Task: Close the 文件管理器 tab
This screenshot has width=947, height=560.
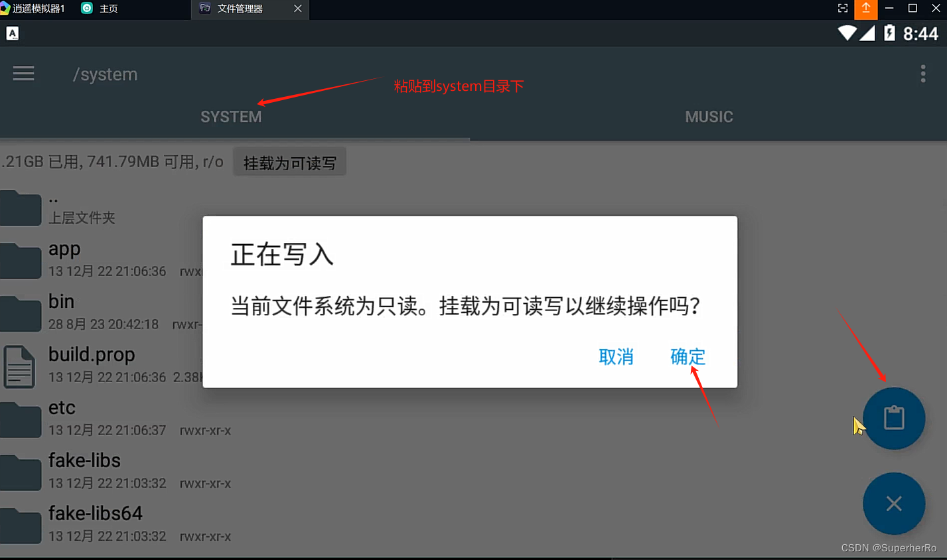Action: click(x=297, y=9)
